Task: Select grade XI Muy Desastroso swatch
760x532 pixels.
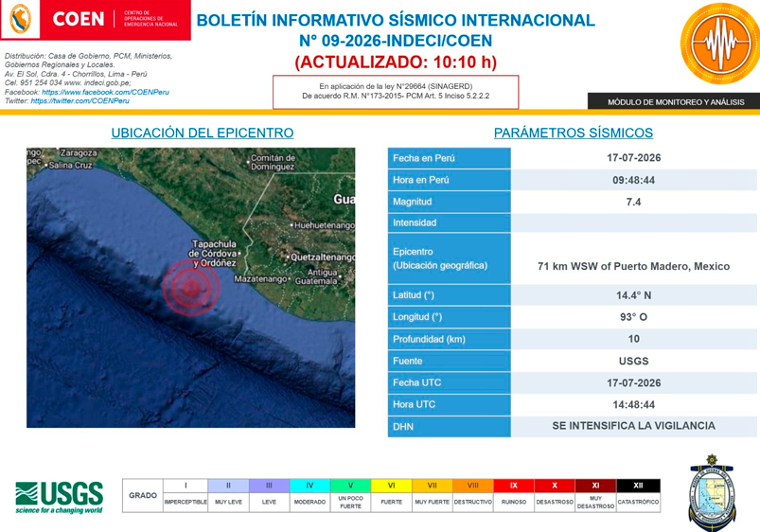Action: 595,486
